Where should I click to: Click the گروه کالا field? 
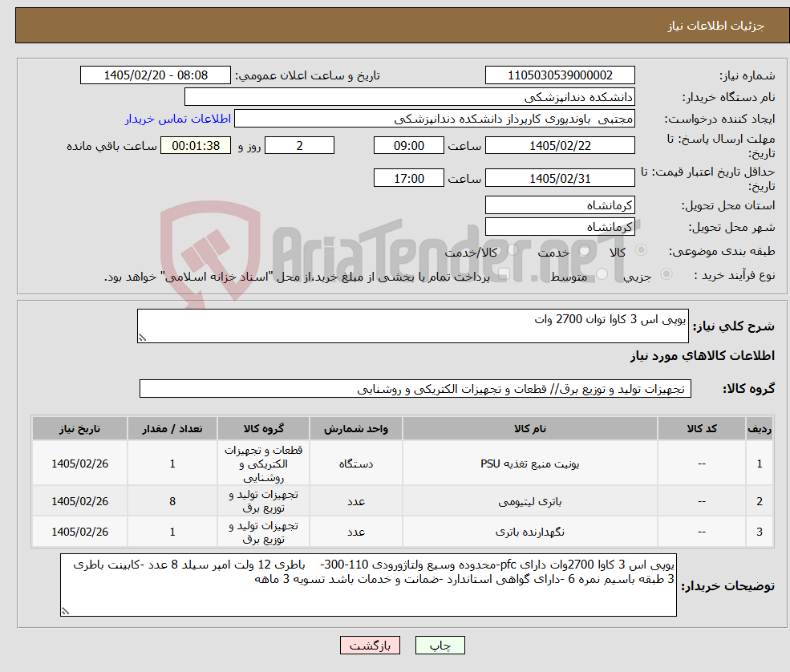click(x=415, y=388)
